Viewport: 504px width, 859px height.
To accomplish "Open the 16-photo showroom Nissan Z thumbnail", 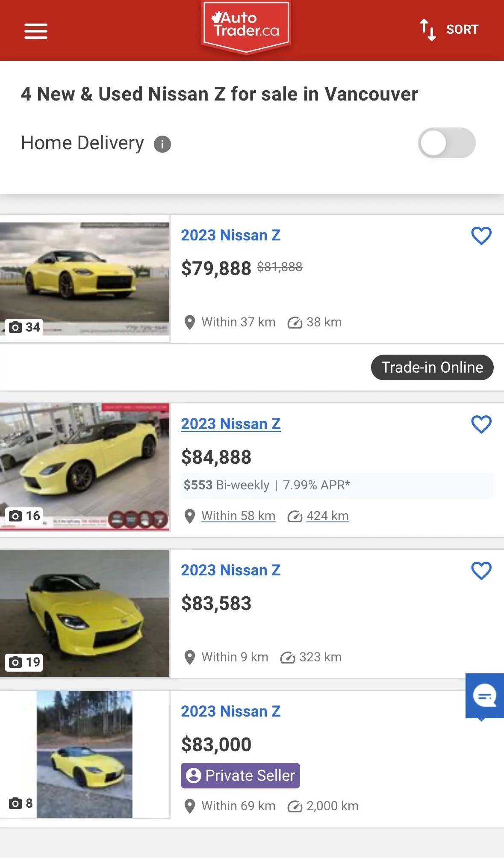I will [x=85, y=467].
